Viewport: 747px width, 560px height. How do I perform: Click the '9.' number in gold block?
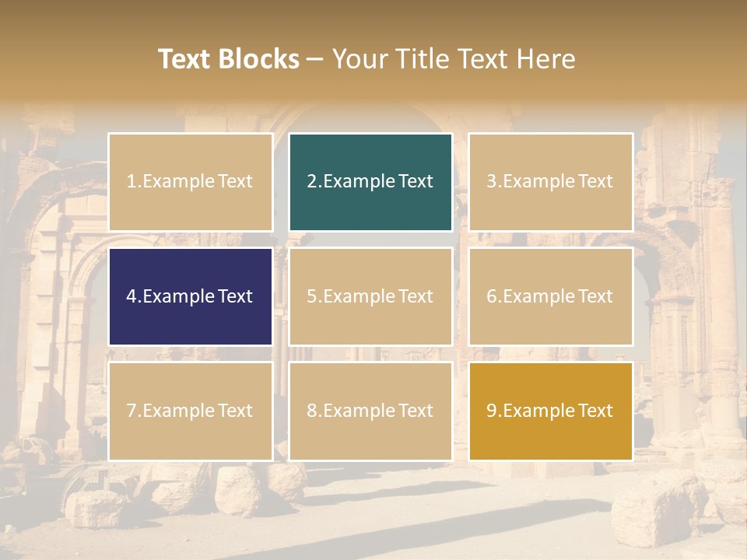pyautogui.click(x=493, y=411)
